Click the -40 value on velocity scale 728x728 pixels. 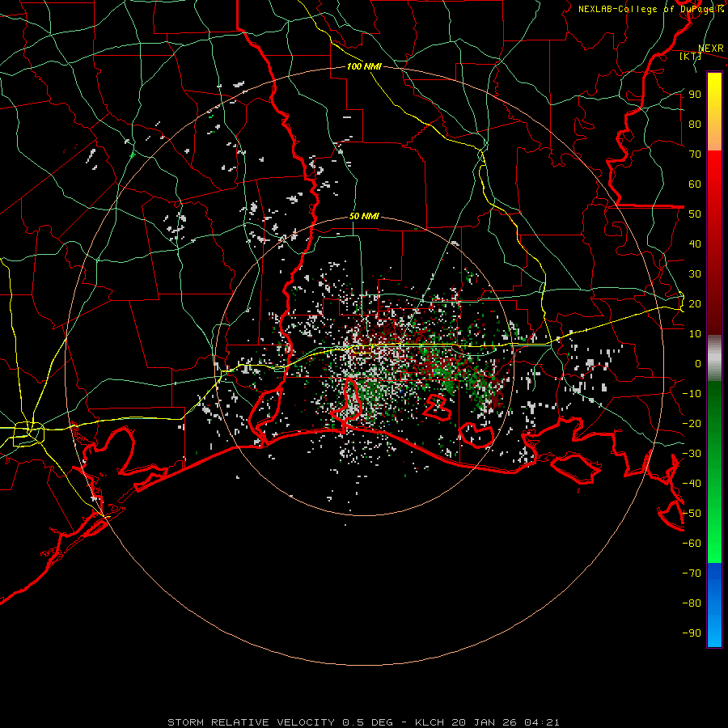(x=692, y=484)
